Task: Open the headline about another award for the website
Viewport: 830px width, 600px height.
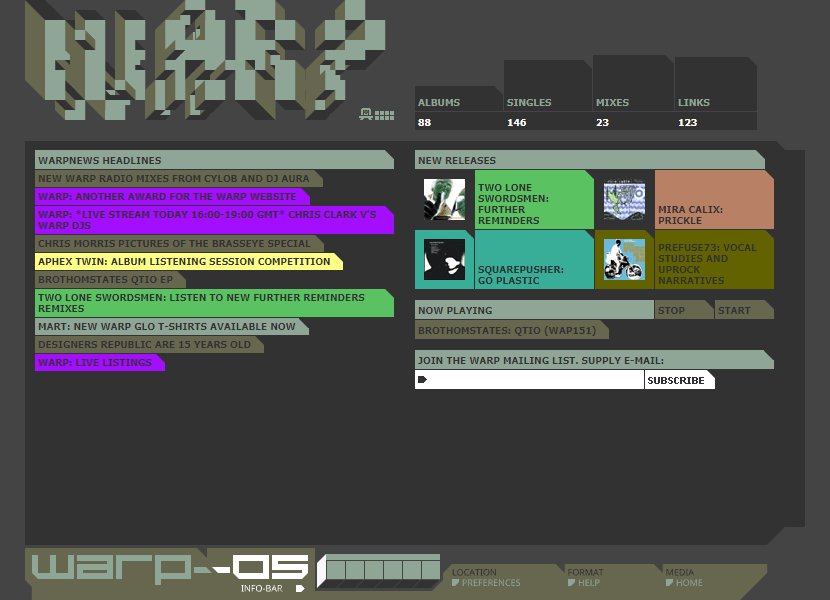Action: point(172,196)
